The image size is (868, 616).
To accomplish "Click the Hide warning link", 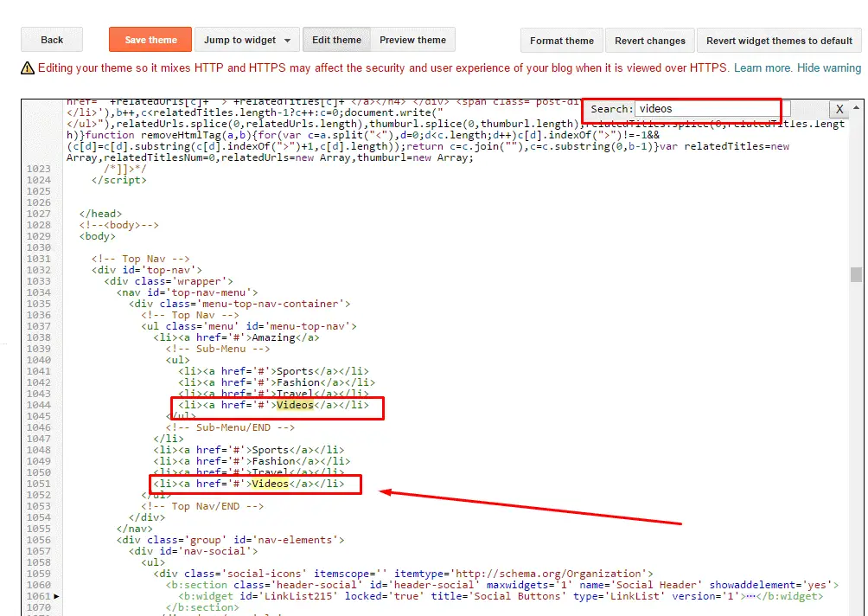I will click(829, 68).
